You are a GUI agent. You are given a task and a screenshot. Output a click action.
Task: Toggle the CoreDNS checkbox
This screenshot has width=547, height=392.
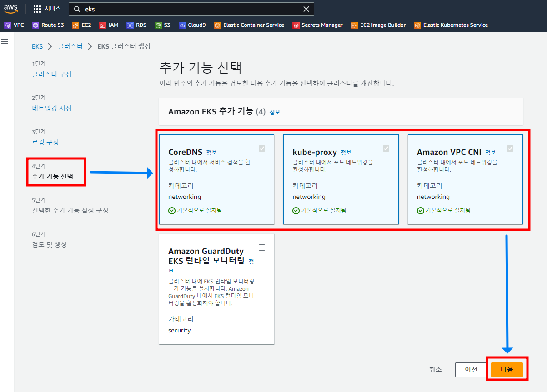click(262, 149)
